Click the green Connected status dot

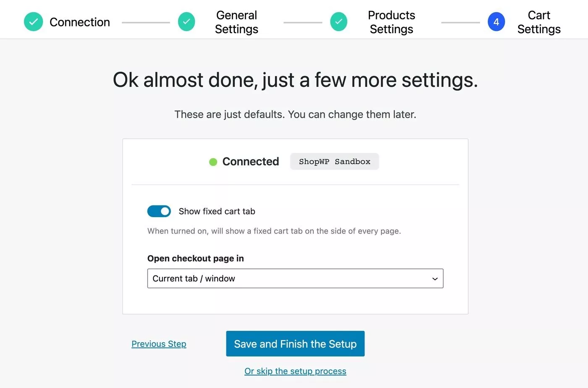tap(213, 162)
